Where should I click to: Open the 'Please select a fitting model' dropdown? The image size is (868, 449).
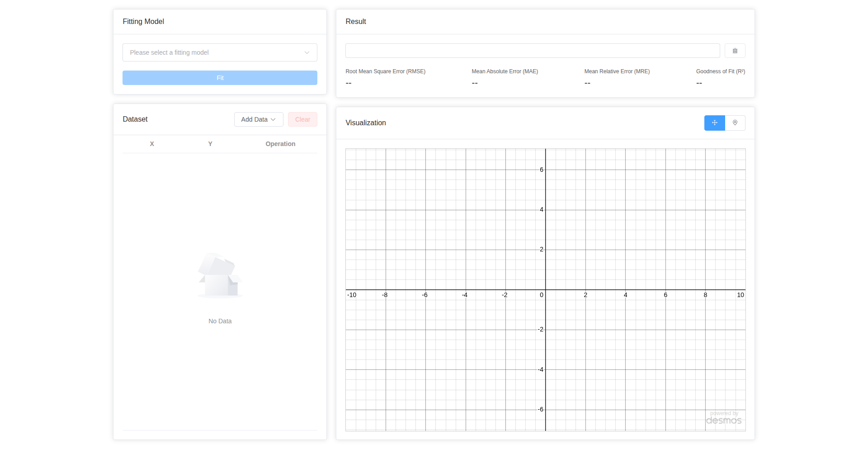[x=220, y=52]
